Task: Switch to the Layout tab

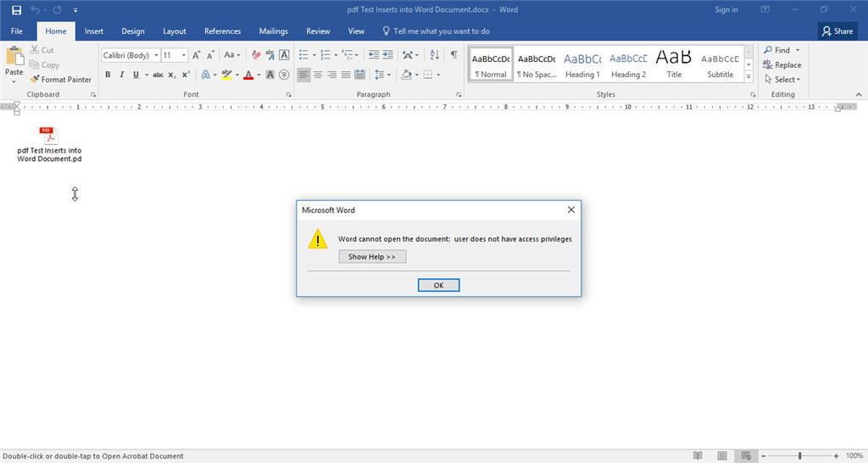Action: pos(175,31)
